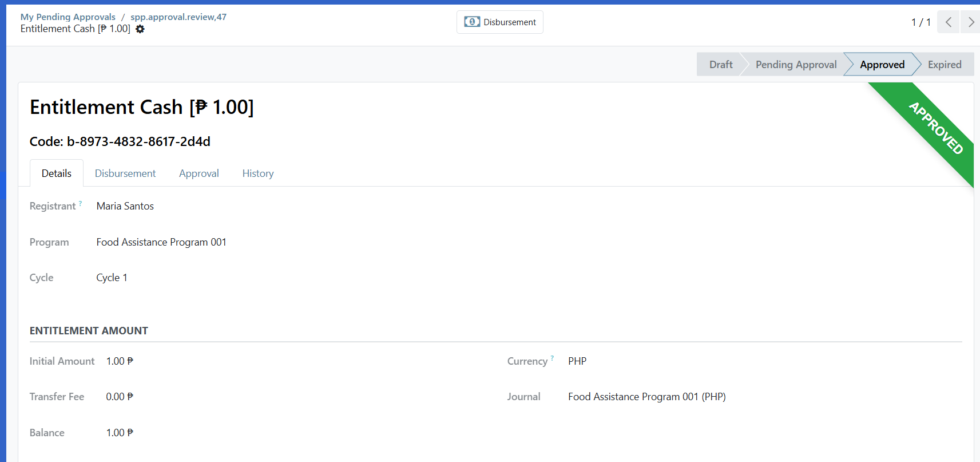Image resolution: width=980 pixels, height=462 pixels.
Task: Open the Currency help tooltip question mark
Action: pos(552,358)
